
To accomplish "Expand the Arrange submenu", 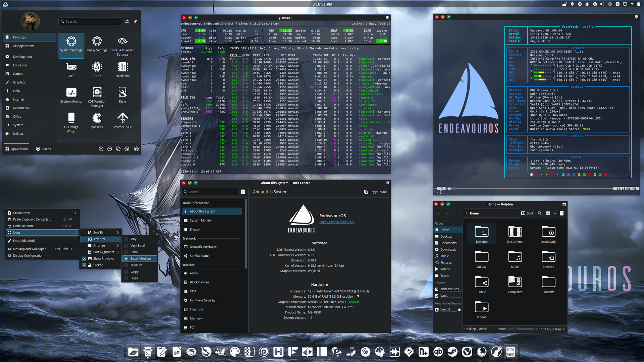I will tap(101, 246).
